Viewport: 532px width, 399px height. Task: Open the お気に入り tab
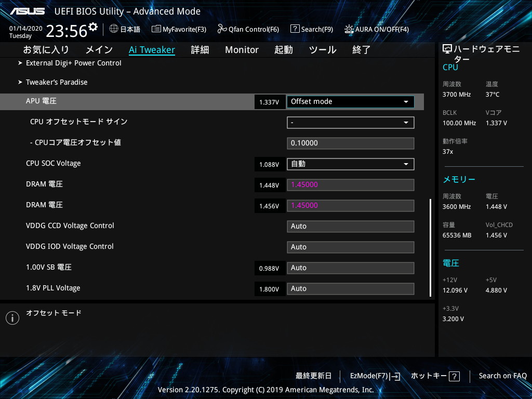tap(46, 50)
